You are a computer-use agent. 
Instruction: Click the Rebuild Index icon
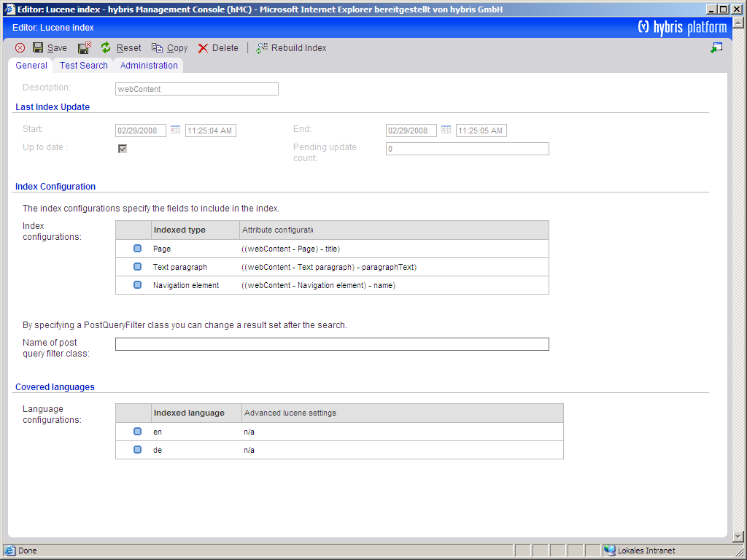[x=262, y=47]
